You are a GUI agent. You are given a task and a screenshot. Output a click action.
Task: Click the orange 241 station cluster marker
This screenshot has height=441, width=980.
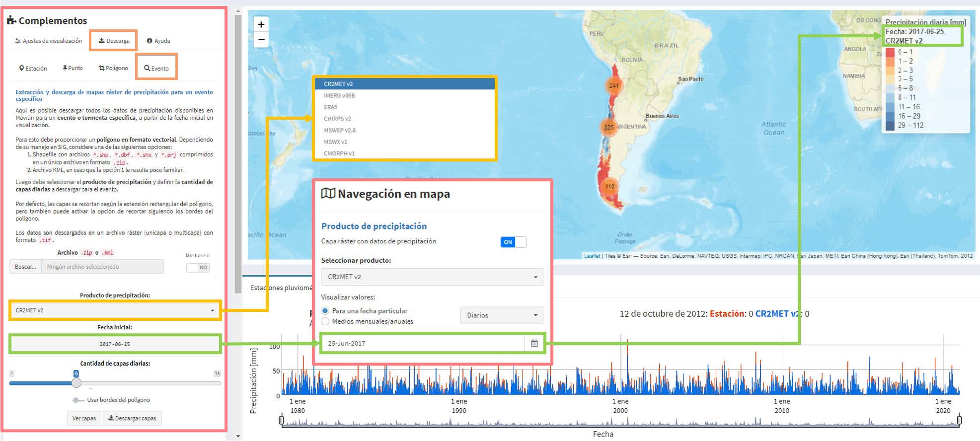(x=614, y=85)
